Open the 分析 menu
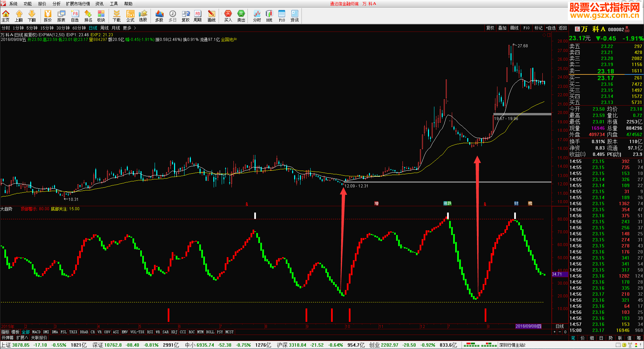The image size is (644, 349). point(57,4)
